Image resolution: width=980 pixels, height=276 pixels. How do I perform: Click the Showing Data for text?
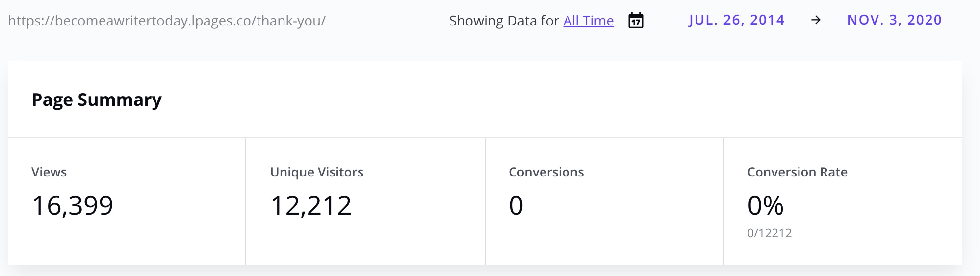click(x=504, y=21)
